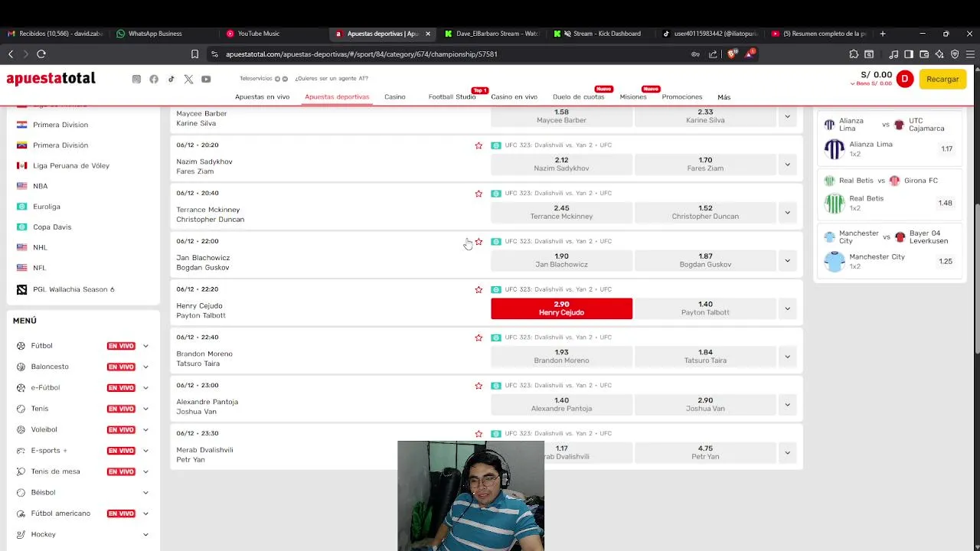Bet on 2.12 Nazim Sadykhov
980x551 pixels.
coord(561,165)
